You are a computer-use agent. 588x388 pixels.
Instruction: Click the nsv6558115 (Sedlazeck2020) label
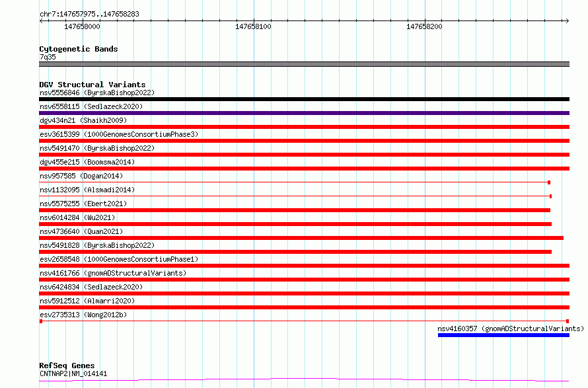pos(91,106)
